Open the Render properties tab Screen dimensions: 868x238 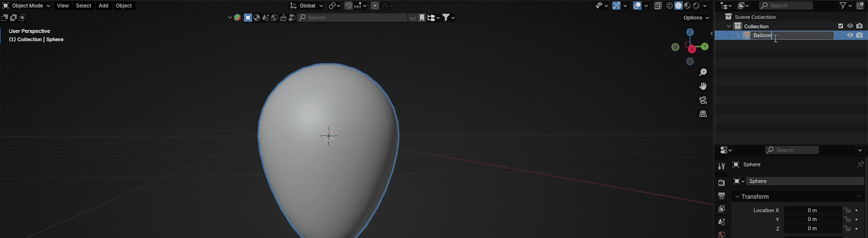(x=722, y=183)
